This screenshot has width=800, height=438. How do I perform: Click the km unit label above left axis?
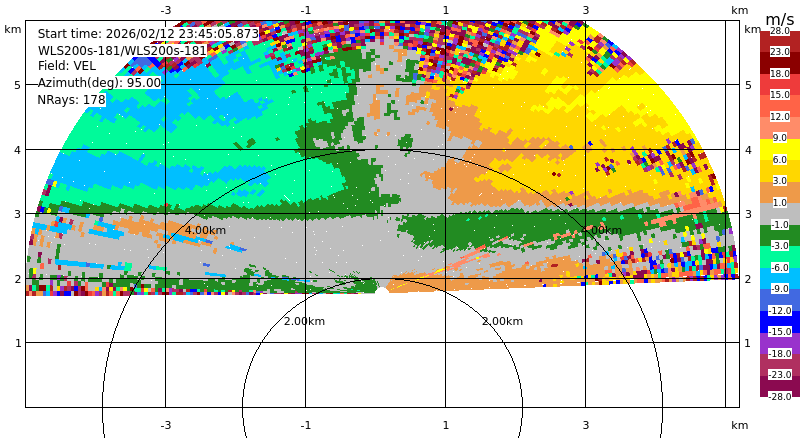click(x=13, y=29)
